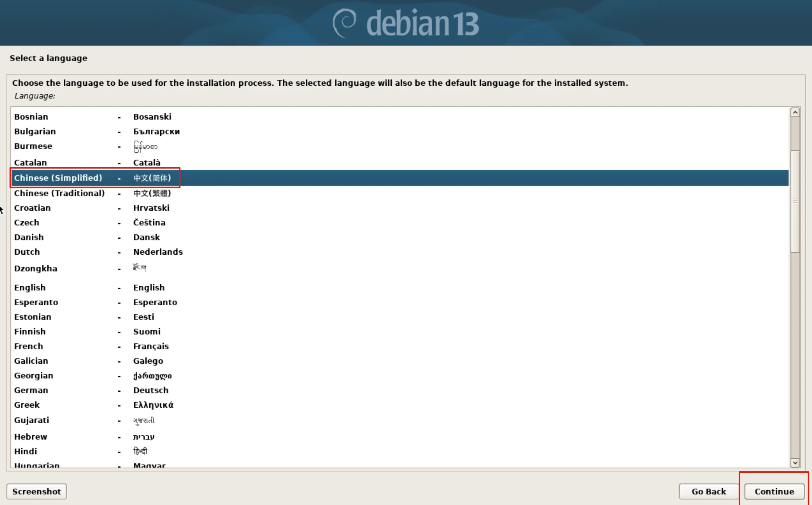
Task: Choose Chinese (Traditional) language
Action: point(59,193)
